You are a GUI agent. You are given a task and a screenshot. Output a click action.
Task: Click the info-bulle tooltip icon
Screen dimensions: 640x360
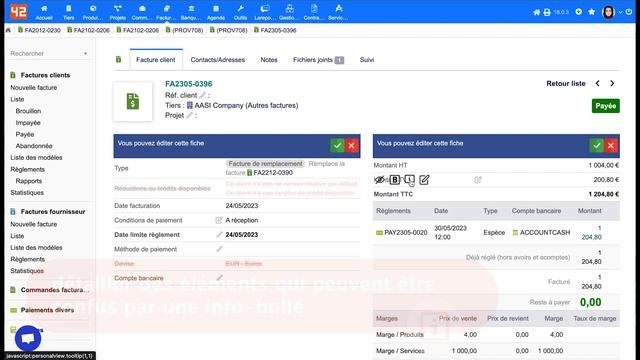click(409, 180)
